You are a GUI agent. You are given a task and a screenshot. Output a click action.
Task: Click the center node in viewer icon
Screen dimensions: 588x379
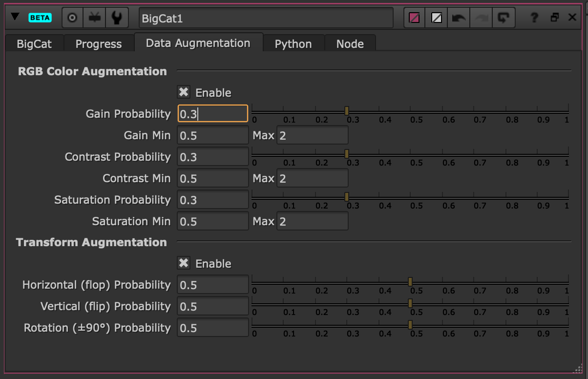[x=94, y=18]
